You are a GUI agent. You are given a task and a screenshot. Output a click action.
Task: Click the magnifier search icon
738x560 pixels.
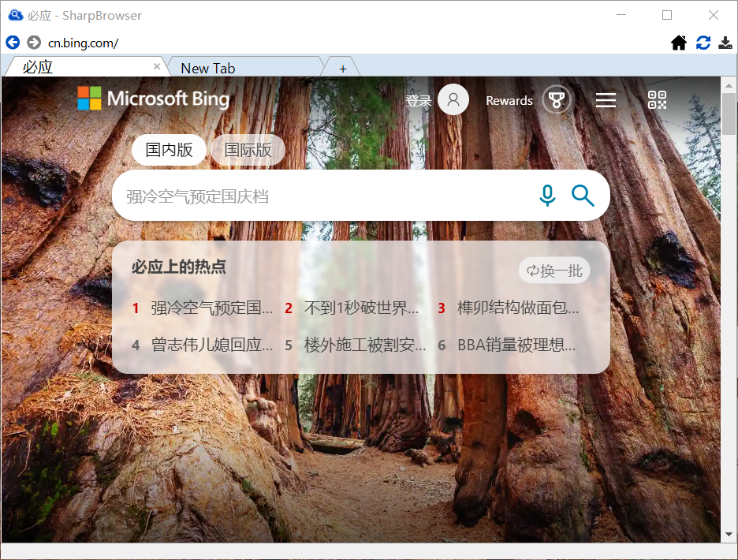click(583, 195)
